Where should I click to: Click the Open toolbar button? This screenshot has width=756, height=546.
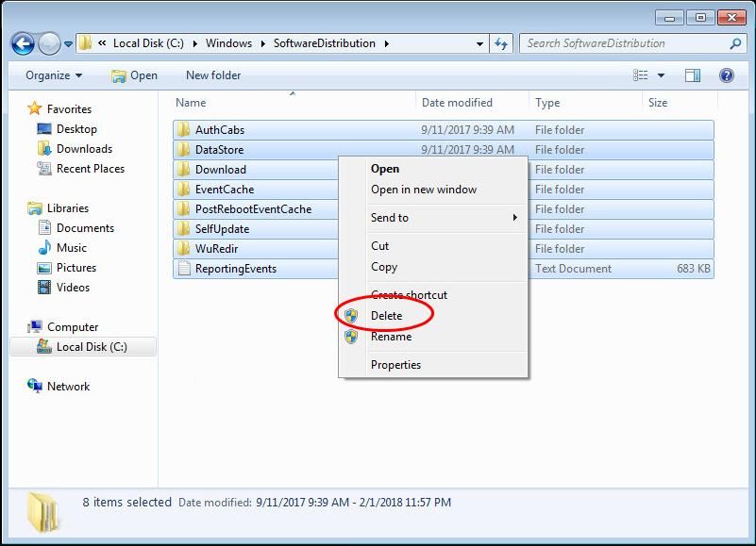tap(134, 75)
